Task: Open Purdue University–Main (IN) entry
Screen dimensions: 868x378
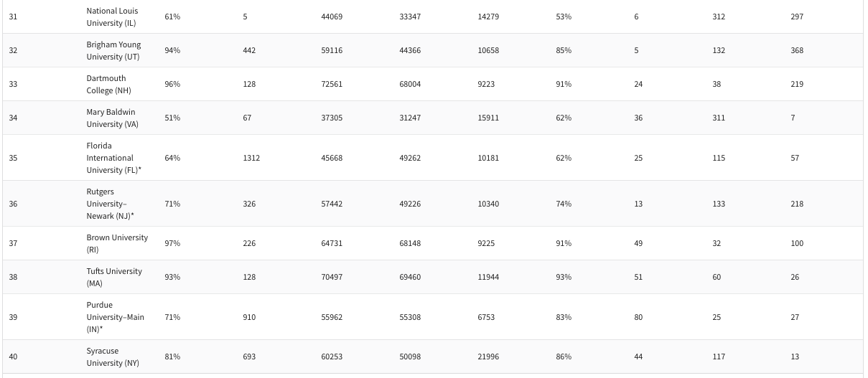Action: [x=115, y=317]
